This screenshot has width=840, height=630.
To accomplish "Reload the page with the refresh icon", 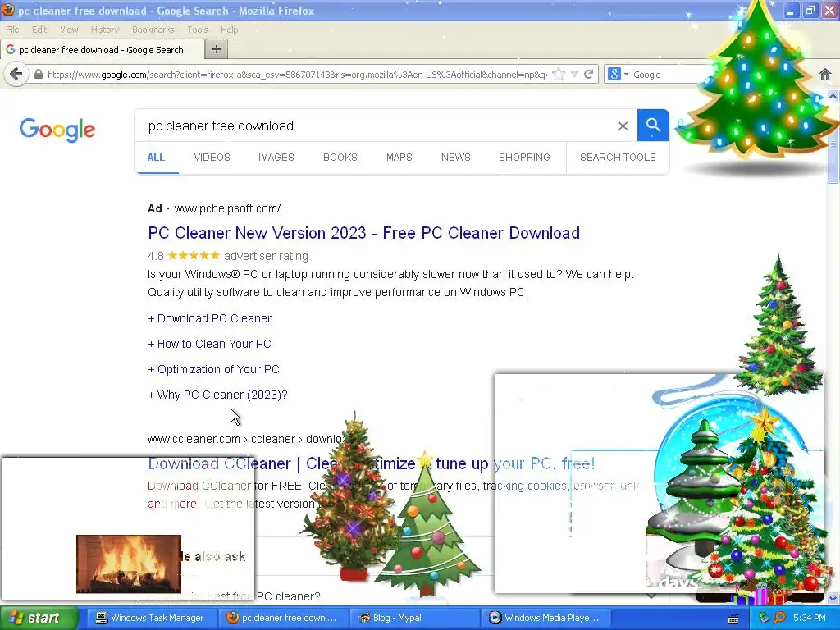I will click(x=588, y=75).
